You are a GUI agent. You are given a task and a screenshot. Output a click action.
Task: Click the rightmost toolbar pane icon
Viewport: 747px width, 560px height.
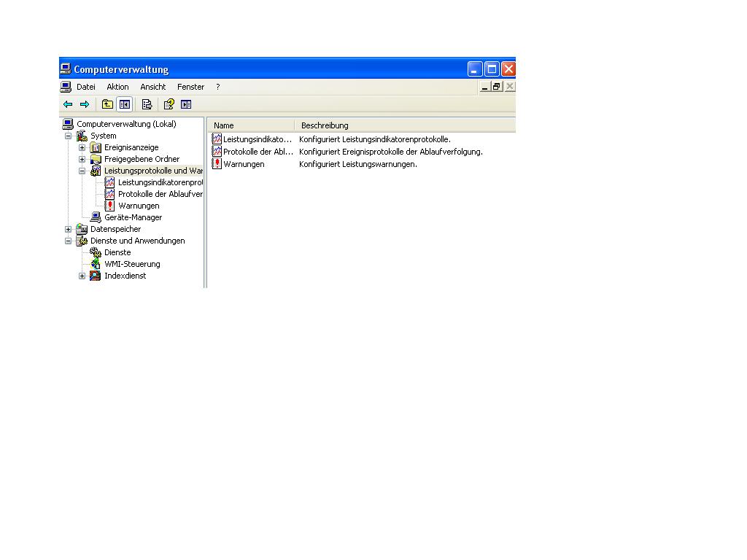pyautogui.click(x=186, y=104)
